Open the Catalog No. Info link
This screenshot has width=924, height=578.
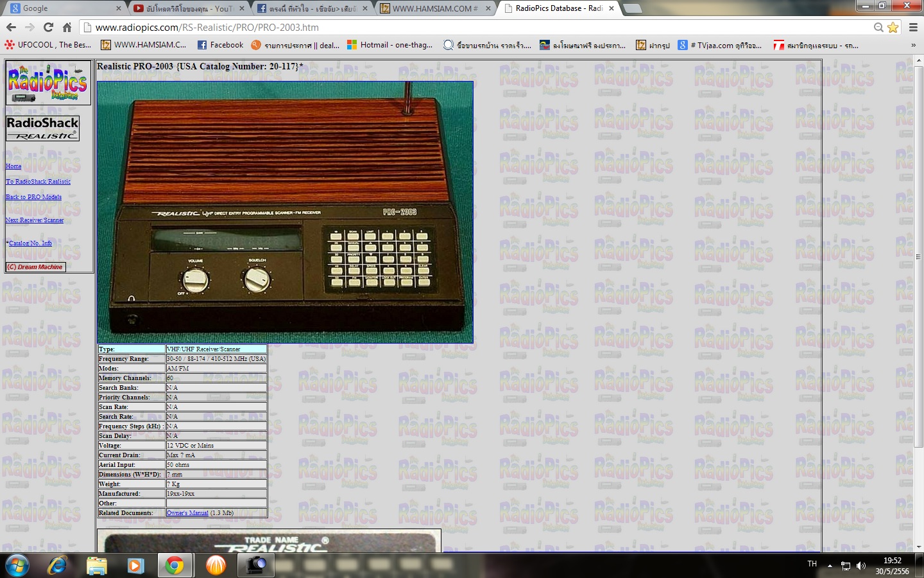[30, 243]
